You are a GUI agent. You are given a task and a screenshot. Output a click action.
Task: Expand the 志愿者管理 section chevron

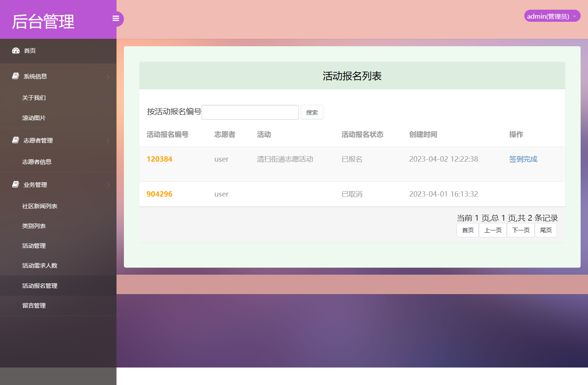click(108, 141)
